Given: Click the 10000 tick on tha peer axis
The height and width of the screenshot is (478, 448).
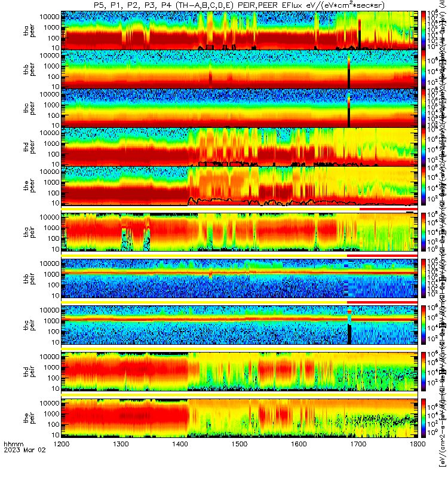Looking at the screenshot, I should pos(50,17).
